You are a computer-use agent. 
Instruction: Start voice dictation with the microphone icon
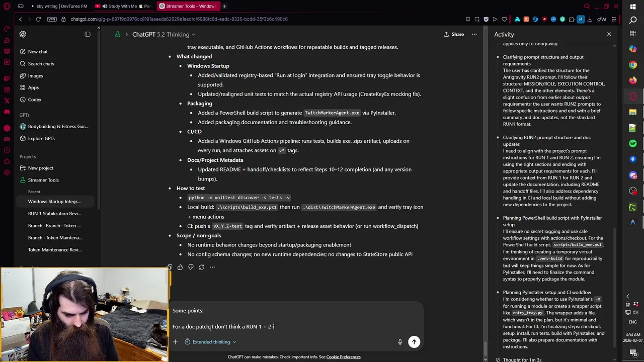pos(400,342)
